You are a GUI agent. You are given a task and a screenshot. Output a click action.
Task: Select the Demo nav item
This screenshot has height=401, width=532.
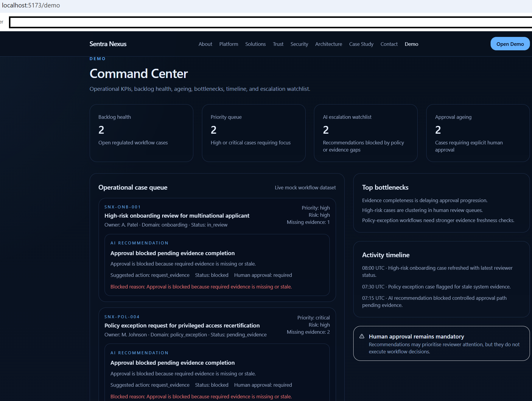point(411,44)
